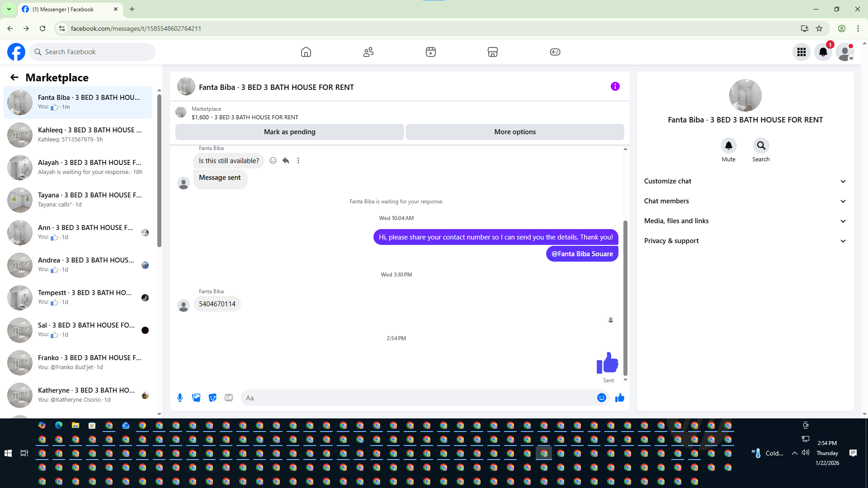
Task: Open the Chrome three-dot menu
Action: [x=858, y=28]
